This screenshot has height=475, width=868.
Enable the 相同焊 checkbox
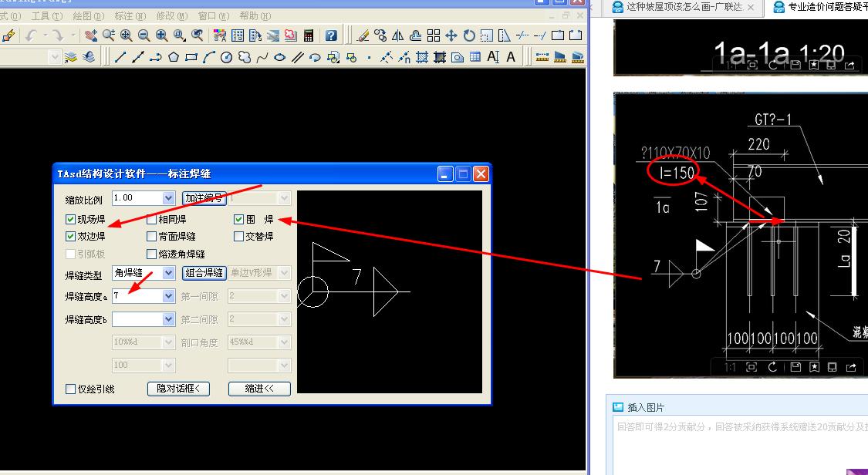[152, 220]
